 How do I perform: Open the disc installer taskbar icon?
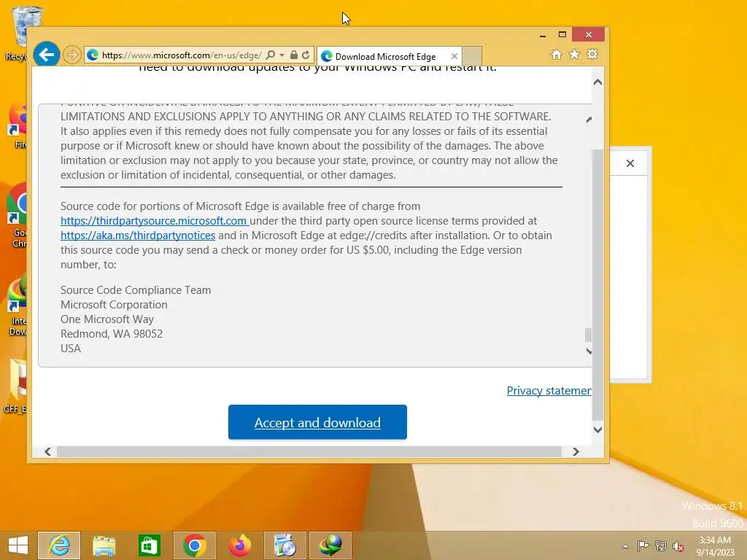pos(285,545)
